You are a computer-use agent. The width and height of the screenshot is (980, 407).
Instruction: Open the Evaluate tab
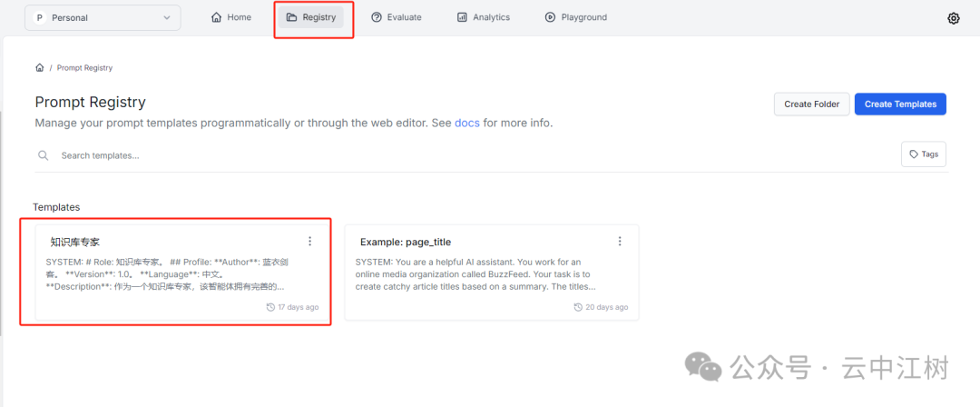(397, 17)
